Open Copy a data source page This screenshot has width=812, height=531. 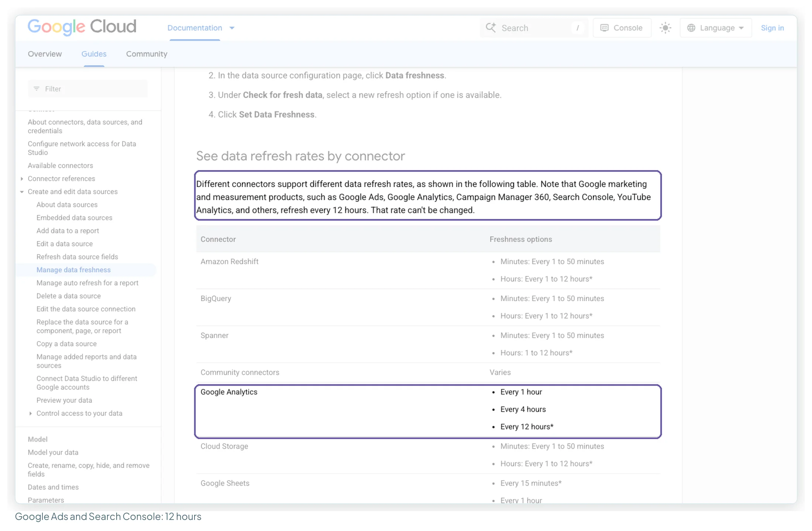pyautogui.click(x=66, y=344)
